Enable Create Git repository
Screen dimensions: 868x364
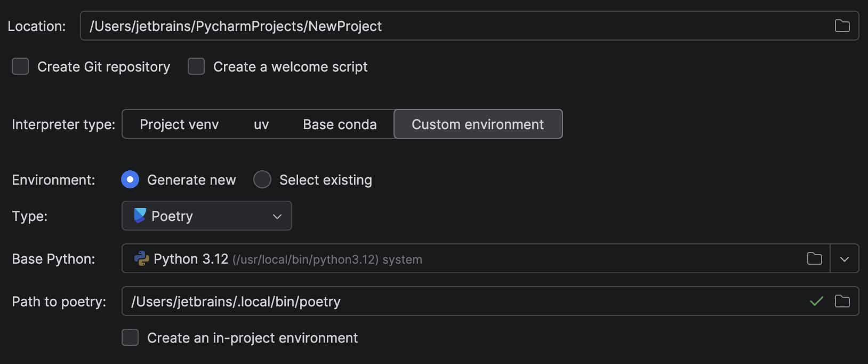(20, 66)
